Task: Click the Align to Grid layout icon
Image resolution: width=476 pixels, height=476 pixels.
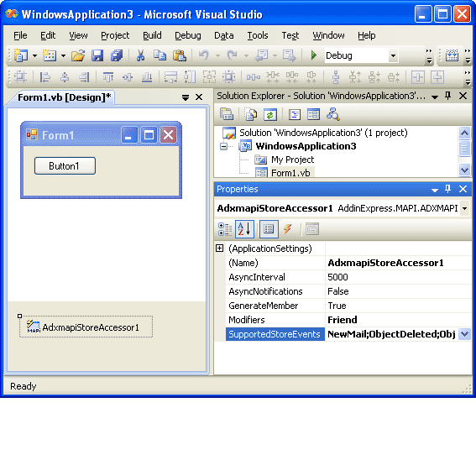Action: (20, 77)
